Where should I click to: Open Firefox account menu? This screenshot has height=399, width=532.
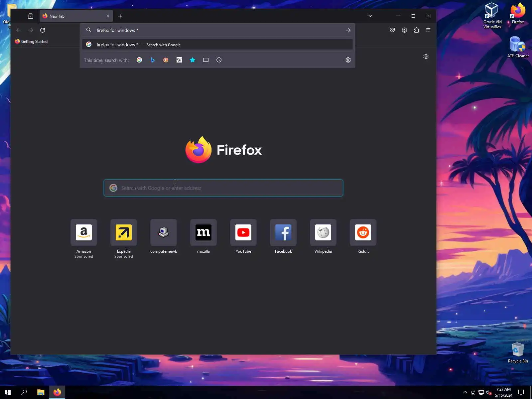tap(404, 30)
